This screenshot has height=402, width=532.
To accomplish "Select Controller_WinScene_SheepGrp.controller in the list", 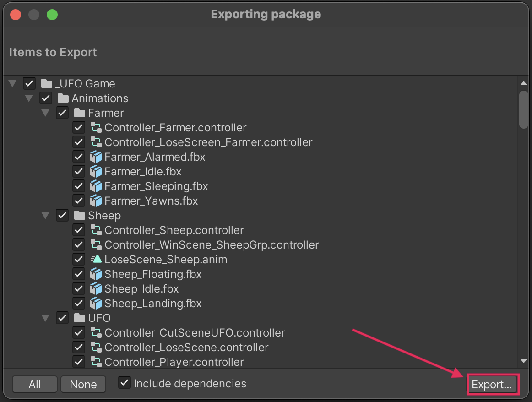I will tap(212, 245).
